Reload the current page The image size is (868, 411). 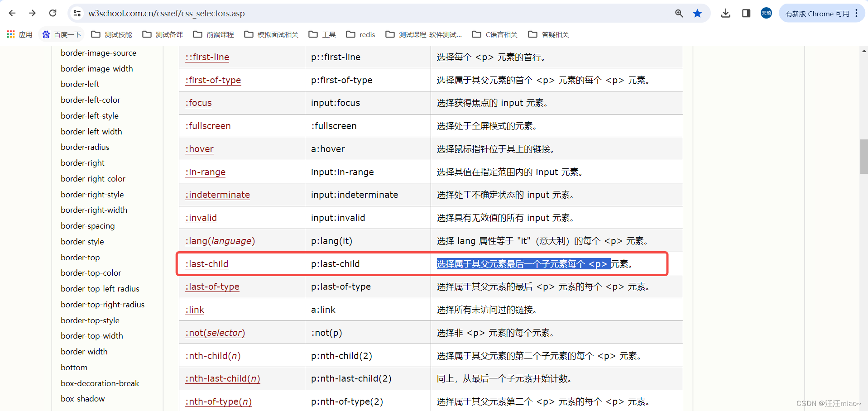[53, 13]
